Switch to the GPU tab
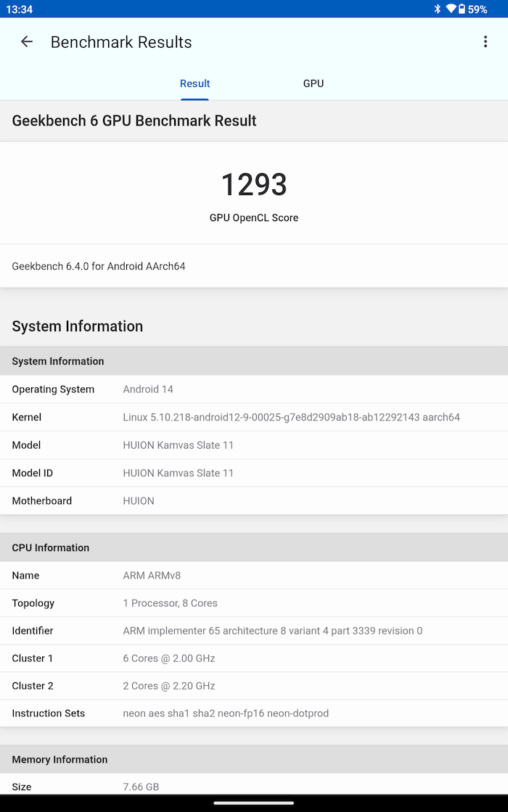 click(314, 83)
